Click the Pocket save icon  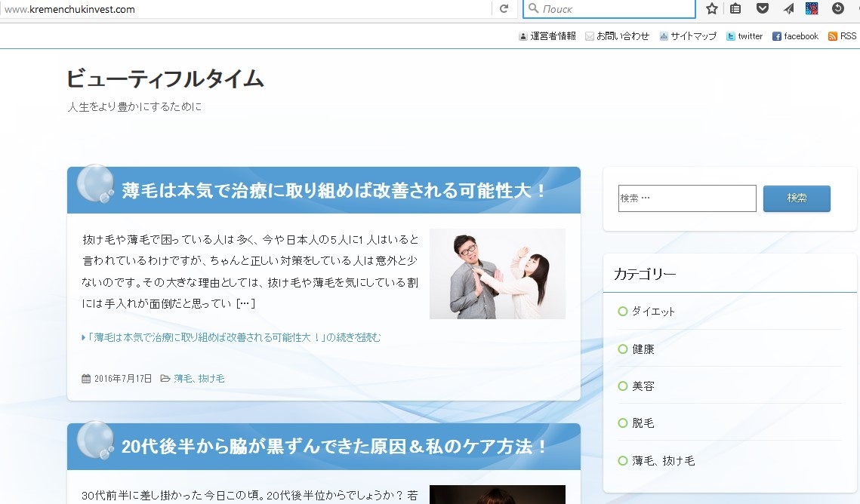[x=763, y=9]
